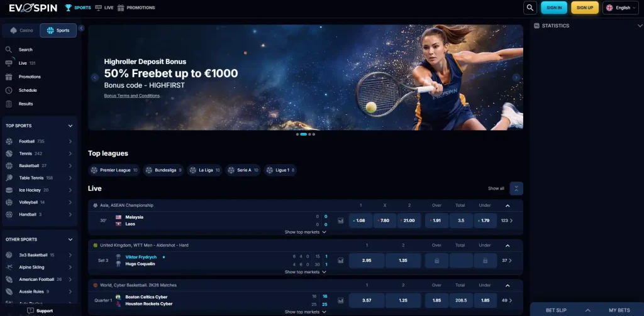Collapse the Cyber Basketball 2K26 group
The width and height of the screenshot is (644, 316).
(508, 285)
